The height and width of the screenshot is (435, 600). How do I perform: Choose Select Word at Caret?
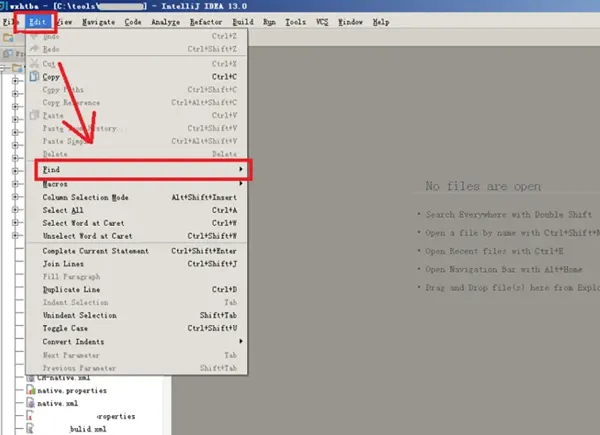click(x=137, y=223)
